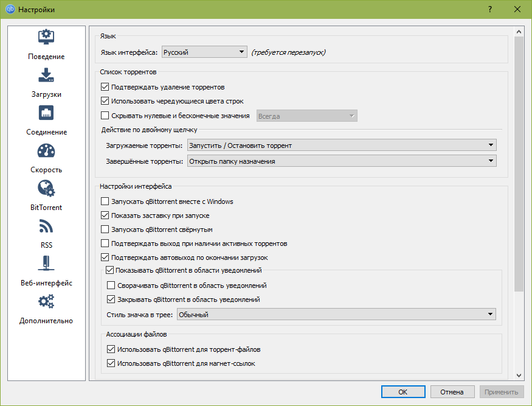Screen dimensions: 532x406
Task: Click the help question mark in the title bar
Action: tap(490, 9)
